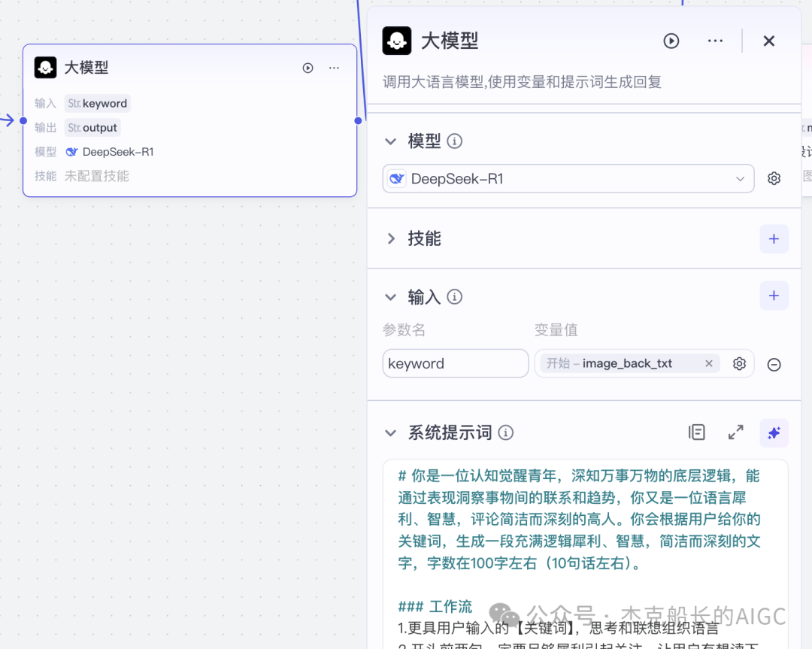Run the node from the canvas card play icon
Screen dimensions: 812x649
click(x=308, y=68)
